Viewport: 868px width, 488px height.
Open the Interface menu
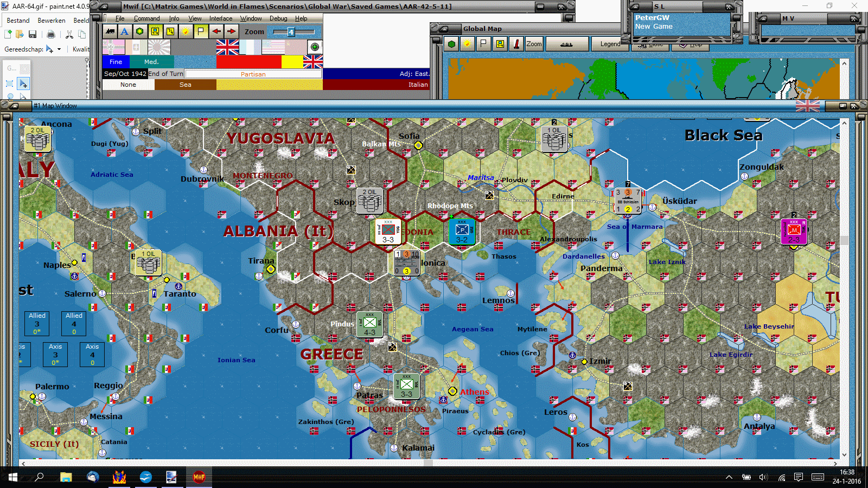(x=221, y=18)
